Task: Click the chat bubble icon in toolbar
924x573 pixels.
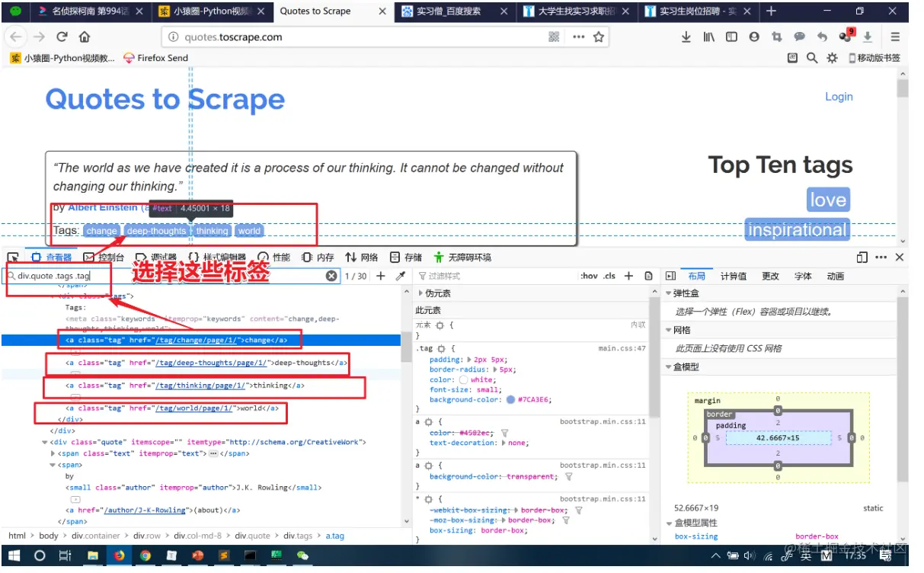Action: pos(799,37)
